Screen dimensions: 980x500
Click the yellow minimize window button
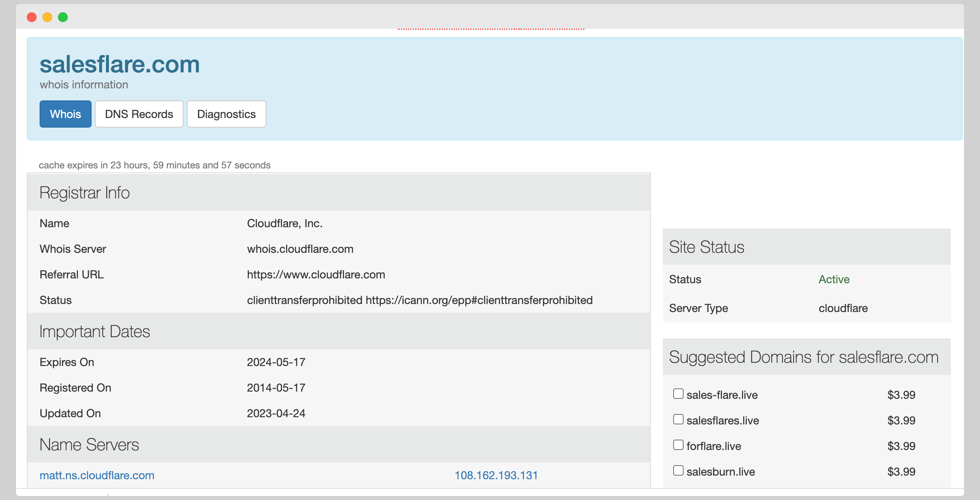click(x=47, y=17)
